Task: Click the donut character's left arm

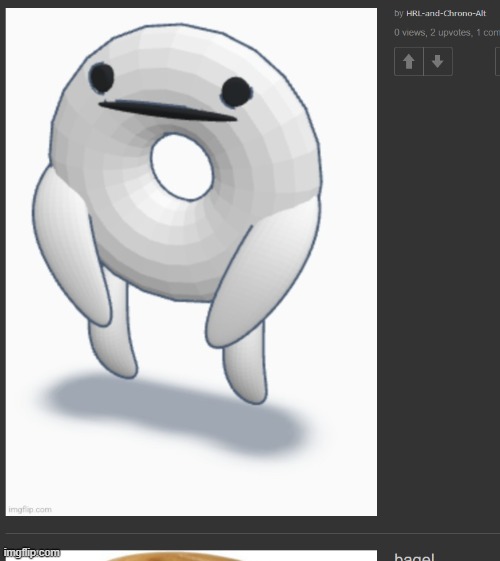Action: click(x=70, y=247)
